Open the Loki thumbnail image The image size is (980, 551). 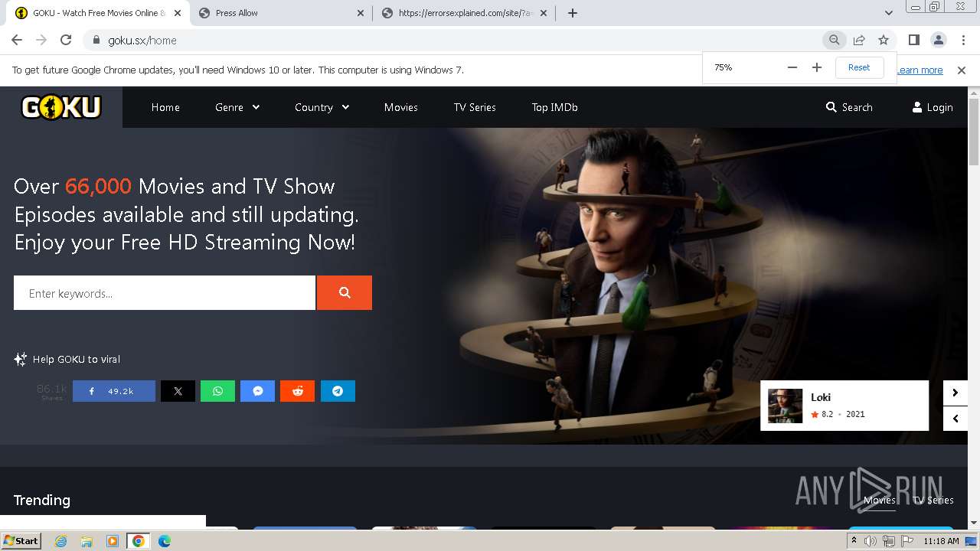786,406
